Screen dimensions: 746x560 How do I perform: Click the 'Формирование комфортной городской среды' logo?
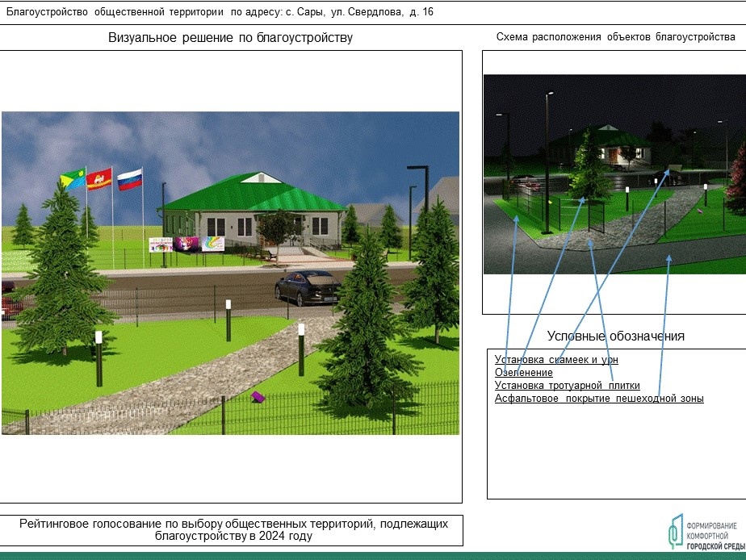point(706,532)
